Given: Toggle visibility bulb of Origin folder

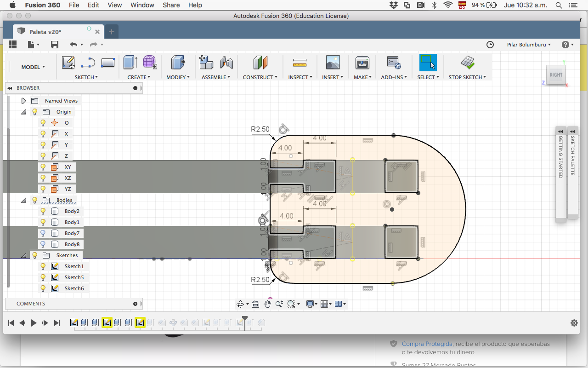Looking at the screenshot, I should pos(34,112).
